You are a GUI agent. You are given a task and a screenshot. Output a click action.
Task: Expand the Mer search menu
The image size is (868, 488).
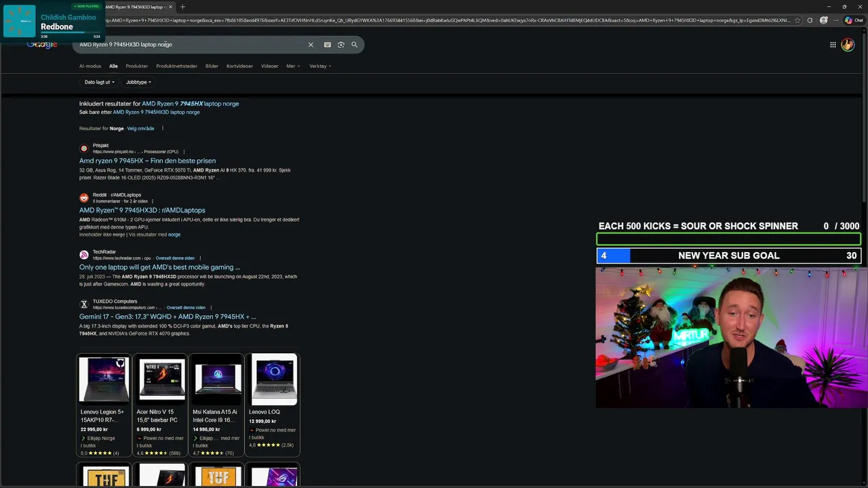(x=293, y=66)
